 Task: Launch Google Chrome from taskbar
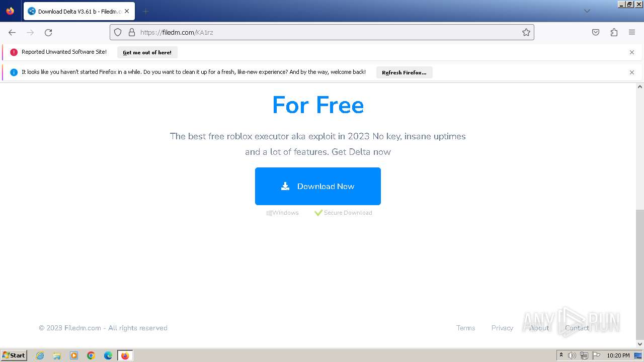click(91, 355)
